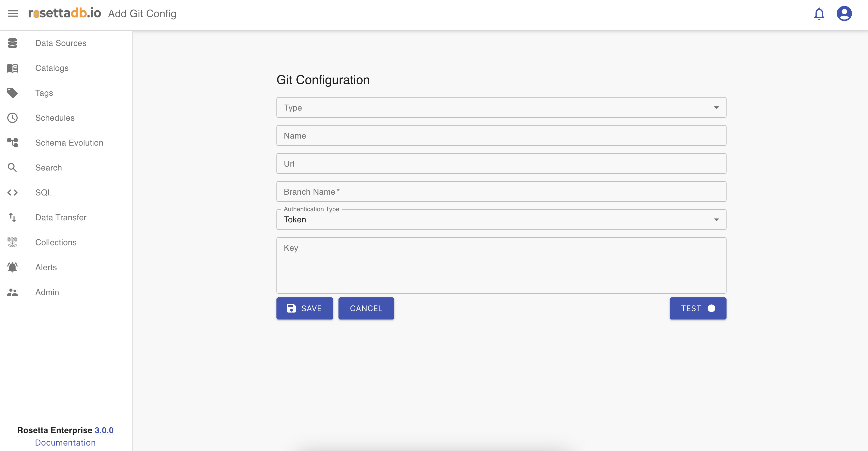Open the Authentication Type dropdown
The height and width of the screenshot is (451, 868).
[501, 220]
